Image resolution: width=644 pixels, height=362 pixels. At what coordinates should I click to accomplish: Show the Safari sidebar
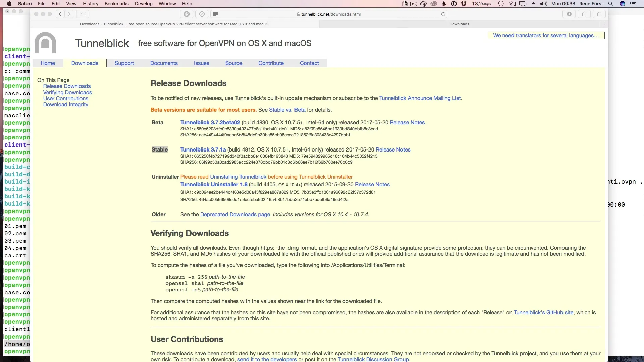(83, 14)
